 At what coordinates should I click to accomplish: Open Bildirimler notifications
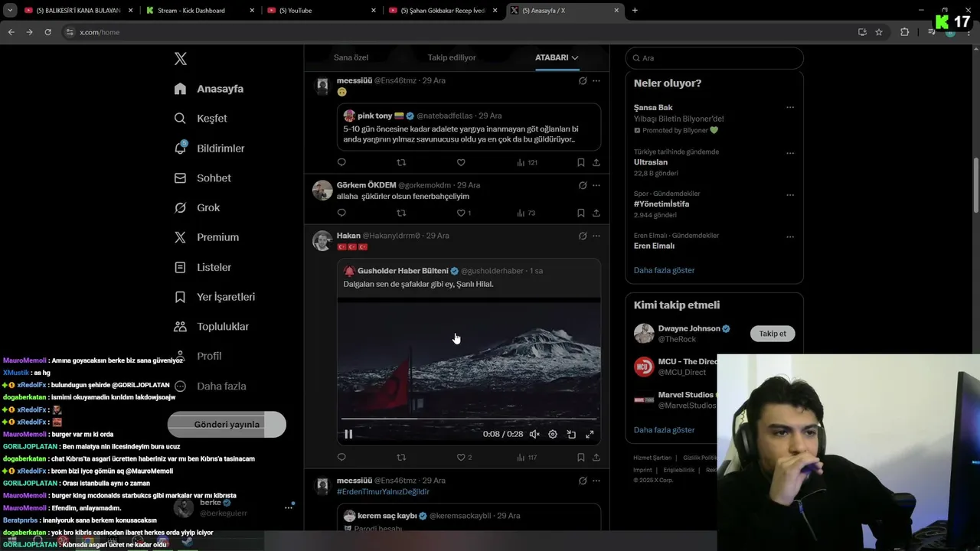pos(209,148)
